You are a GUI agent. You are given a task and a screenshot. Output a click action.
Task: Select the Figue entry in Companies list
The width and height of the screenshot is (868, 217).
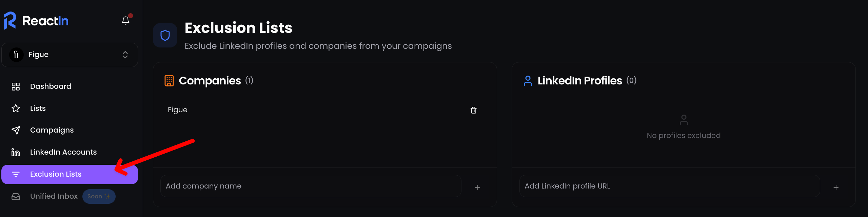[x=178, y=110]
